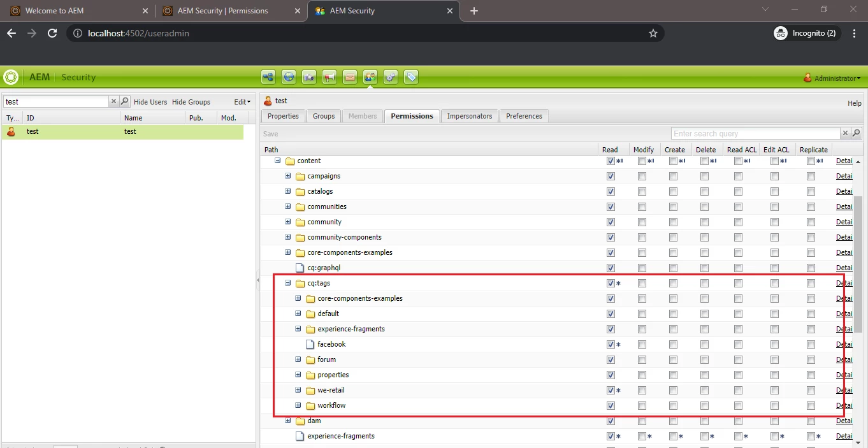Run the user search magnifier icon

[x=125, y=101]
